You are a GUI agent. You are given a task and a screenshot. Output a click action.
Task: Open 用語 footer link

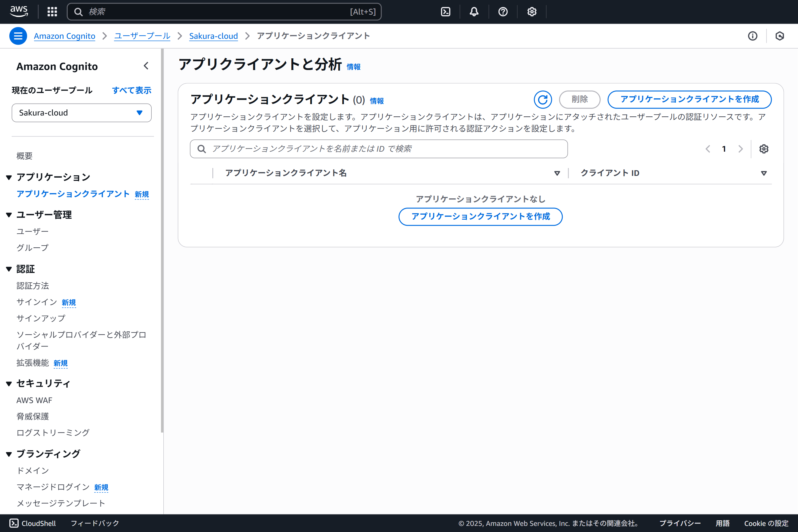point(723,523)
